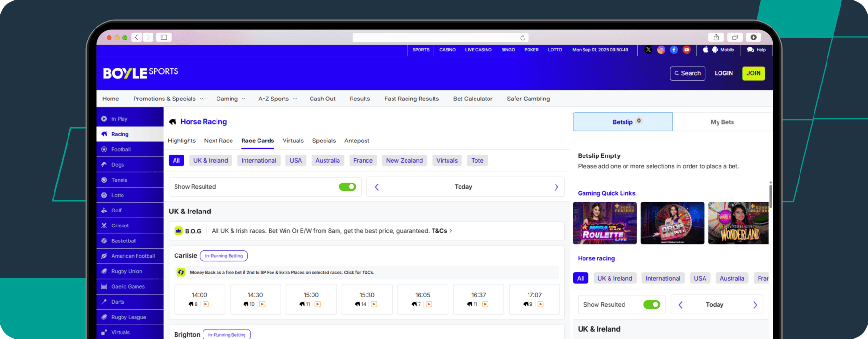Expand the A-Z Sports dropdown

(x=278, y=99)
